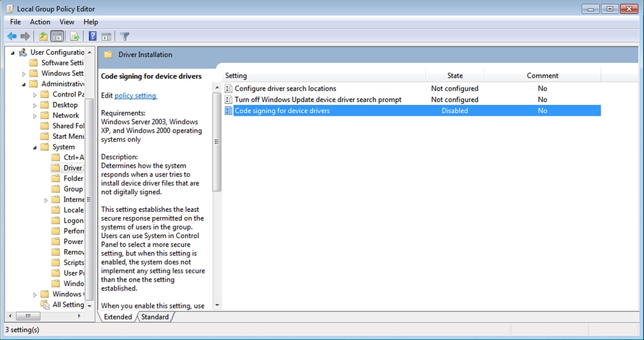Select Turn off Windows Update device driver search prompt
The image size is (644, 340).
(x=318, y=100)
